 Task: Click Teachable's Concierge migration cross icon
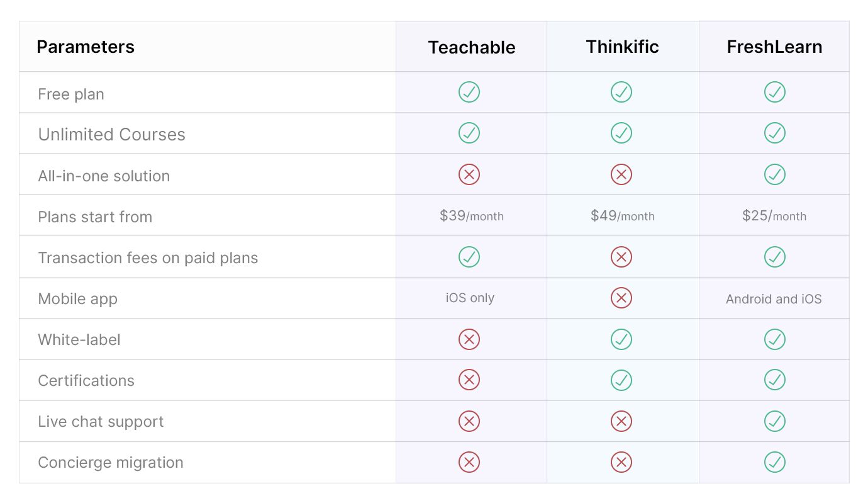tap(469, 462)
